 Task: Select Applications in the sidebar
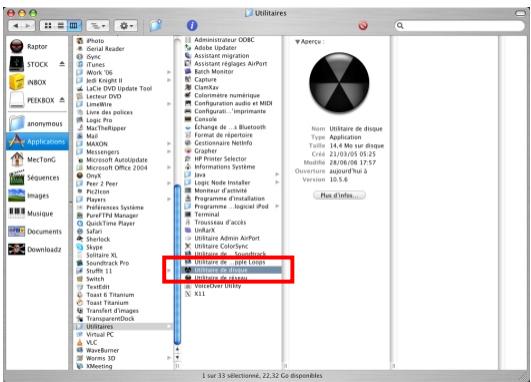coord(37,142)
